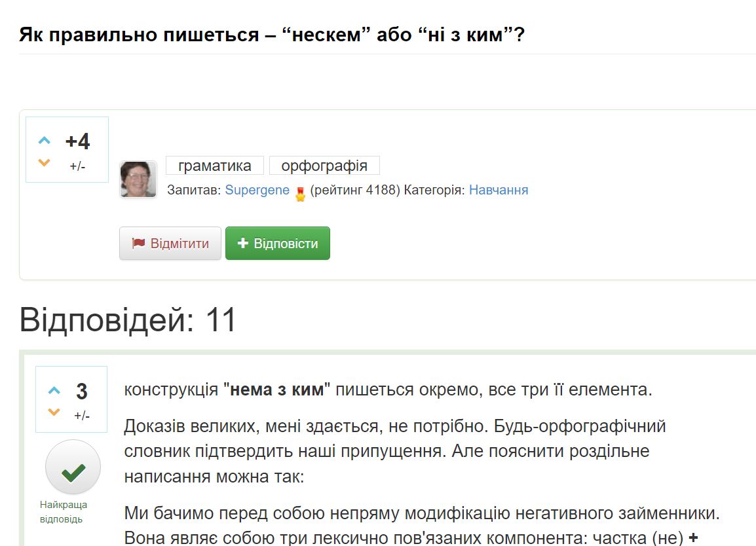Select the орфографія tag

point(324,165)
